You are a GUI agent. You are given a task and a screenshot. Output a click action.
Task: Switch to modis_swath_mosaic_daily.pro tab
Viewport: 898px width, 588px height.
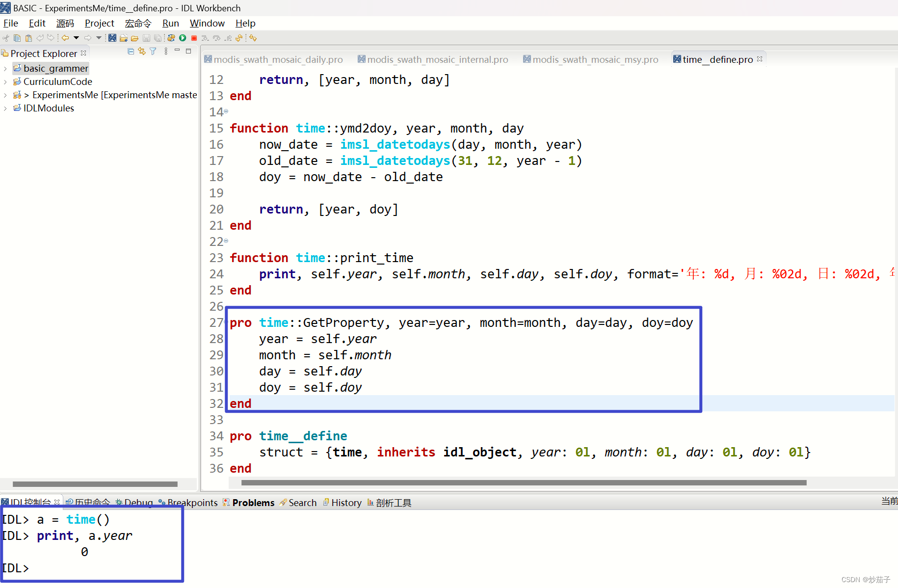click(273, 59)
